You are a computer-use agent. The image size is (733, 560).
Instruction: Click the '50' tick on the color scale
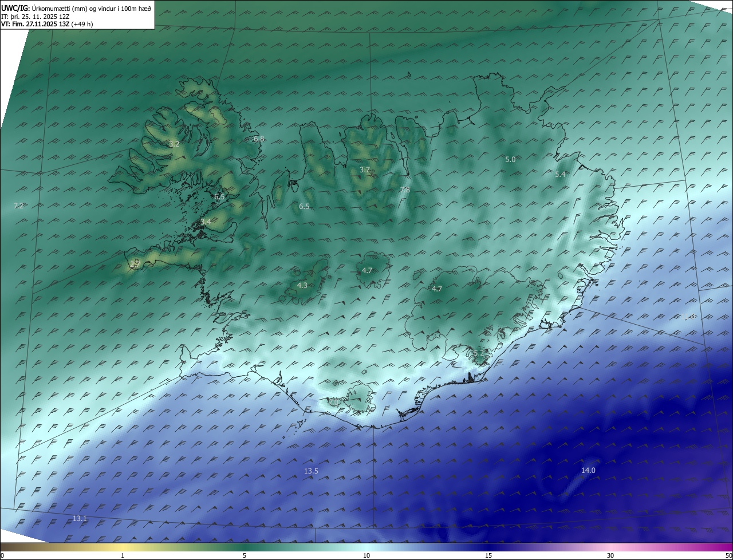pos(728,555)
